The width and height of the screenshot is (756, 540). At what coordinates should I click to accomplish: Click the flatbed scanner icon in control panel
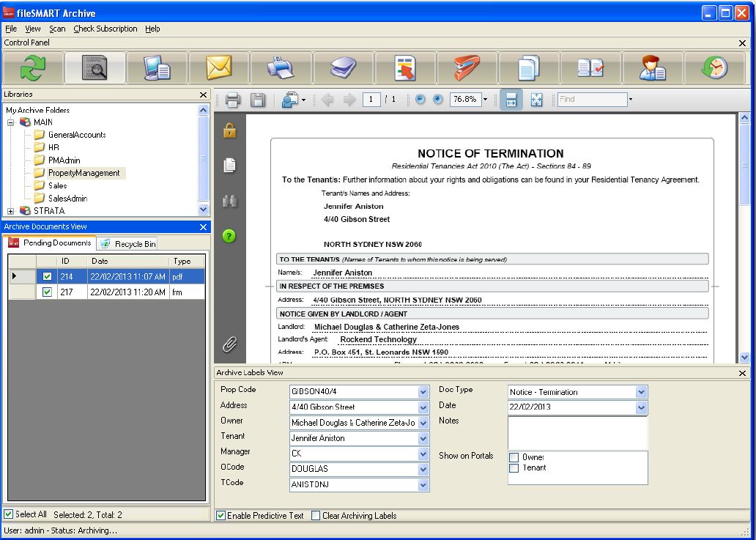(x=342, y=68)
